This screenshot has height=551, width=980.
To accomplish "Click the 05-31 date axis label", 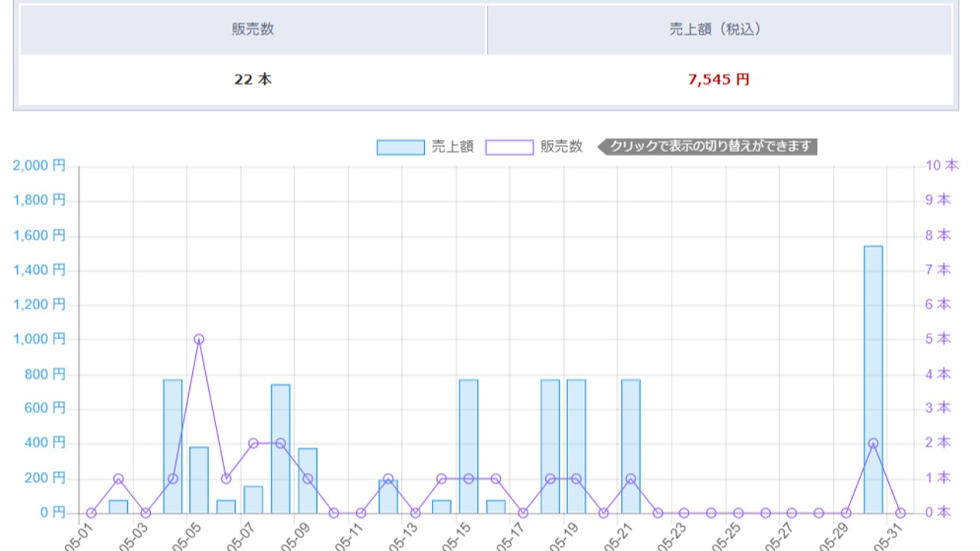I will pyautogui.click(x=886, y=536).
